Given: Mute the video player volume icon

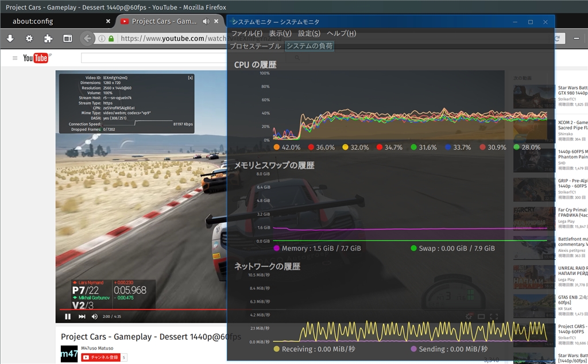Looking at the screenshot, I should click(95, 316).
